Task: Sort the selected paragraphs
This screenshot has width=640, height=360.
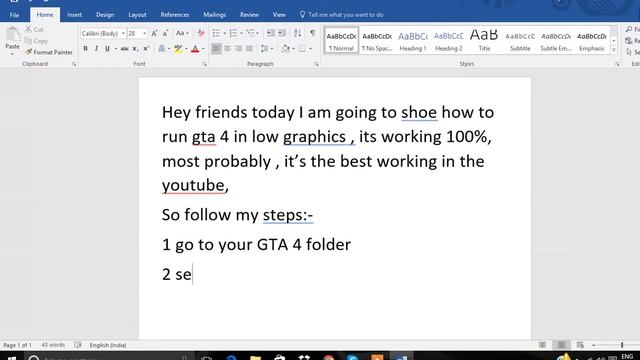Action: pyautogui.click(x=298, y=33)
